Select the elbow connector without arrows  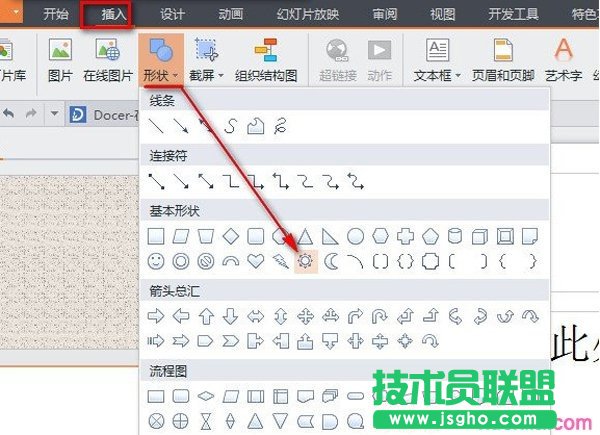(x=231, y=181)
